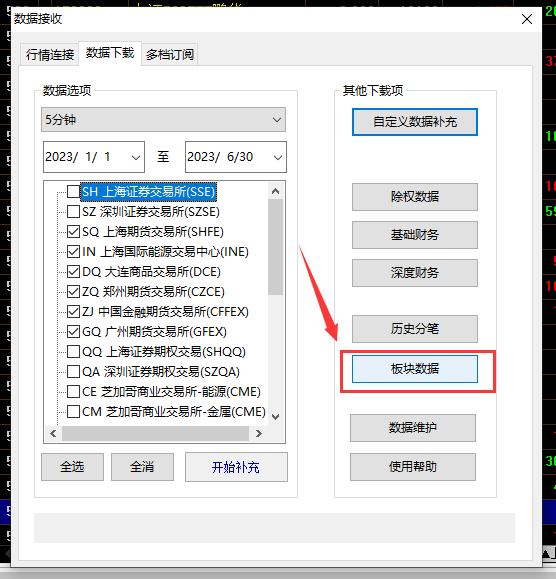Select the SZ 深圳证券交易所(SZSE) row text
Viewport: 556px width, 579px height.
pos(151,212)
